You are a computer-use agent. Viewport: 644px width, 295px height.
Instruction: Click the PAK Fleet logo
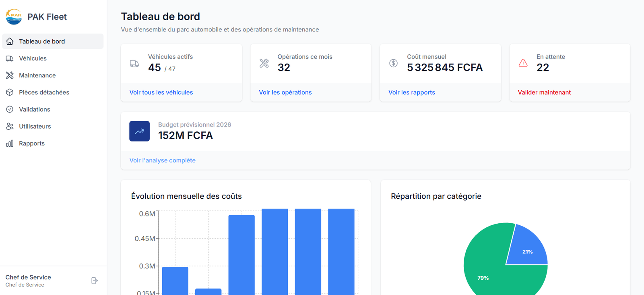(x=14, y=17)
